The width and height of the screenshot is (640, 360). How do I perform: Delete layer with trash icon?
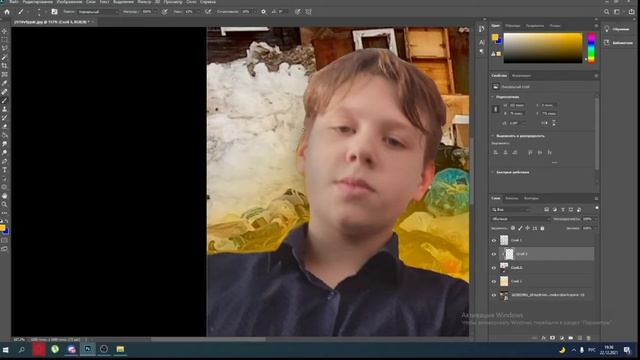tap(589, 338)
